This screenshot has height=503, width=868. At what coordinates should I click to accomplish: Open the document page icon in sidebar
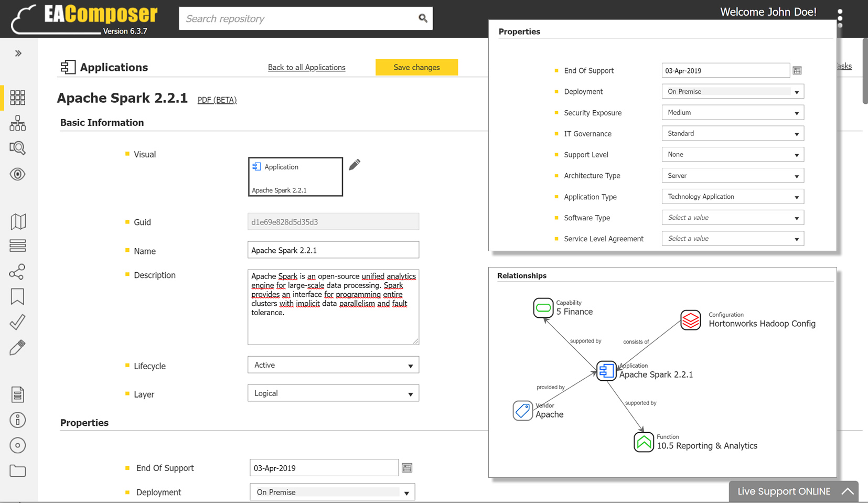coord(17,394)
